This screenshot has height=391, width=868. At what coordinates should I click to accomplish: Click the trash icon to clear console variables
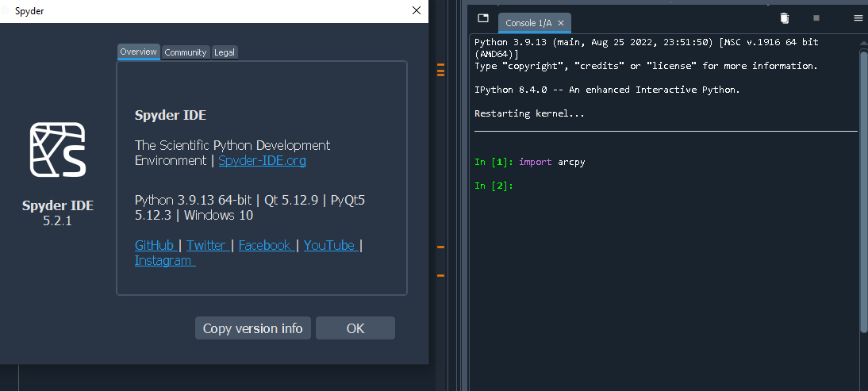pyautogui.click(x=784, y=18)
